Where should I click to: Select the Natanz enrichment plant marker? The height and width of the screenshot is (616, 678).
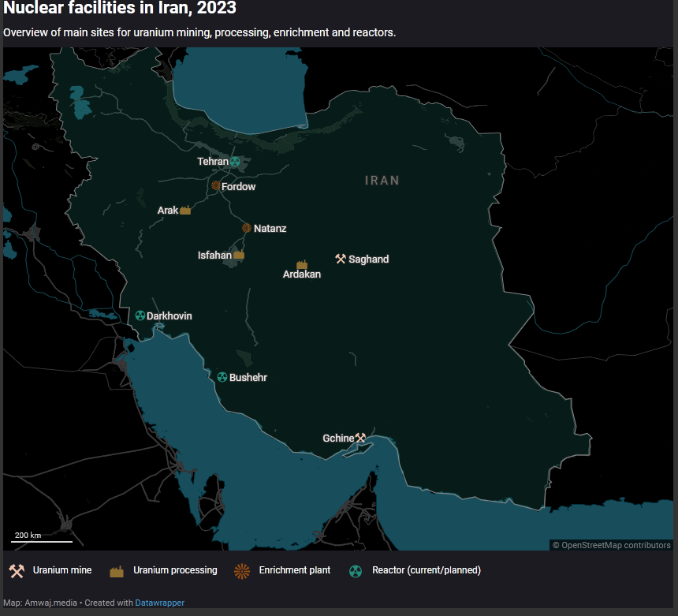[247, 228]
